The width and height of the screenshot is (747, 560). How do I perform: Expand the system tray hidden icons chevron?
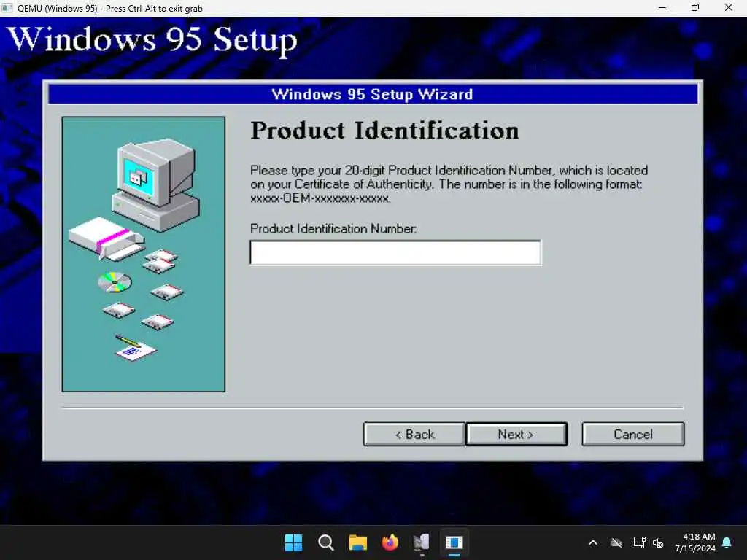coord(593,542)
